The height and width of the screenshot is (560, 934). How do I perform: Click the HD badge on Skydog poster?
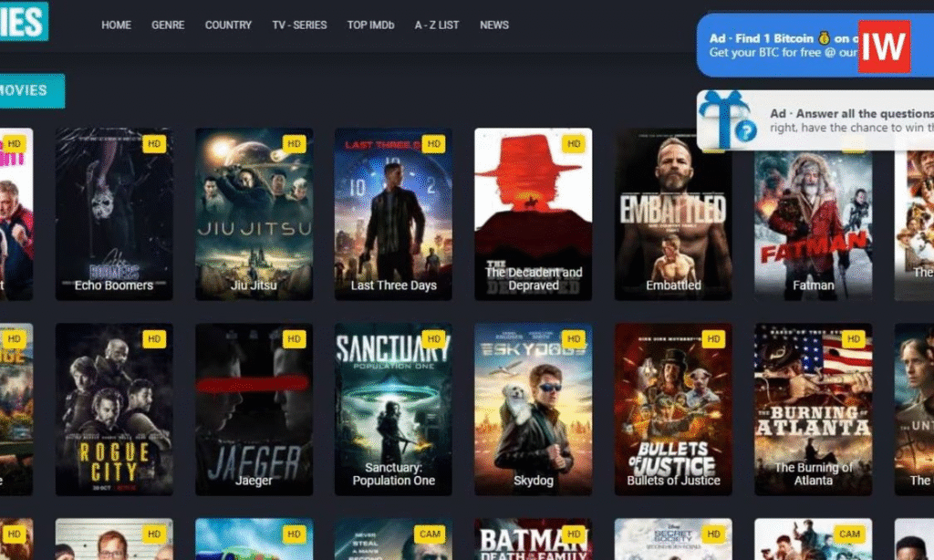click(573, 338)
